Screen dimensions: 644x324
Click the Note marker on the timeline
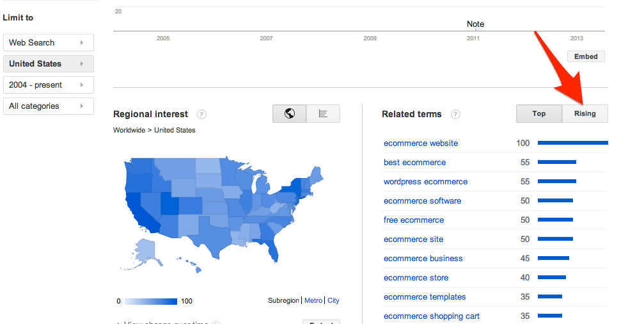[x=475, y=24]
